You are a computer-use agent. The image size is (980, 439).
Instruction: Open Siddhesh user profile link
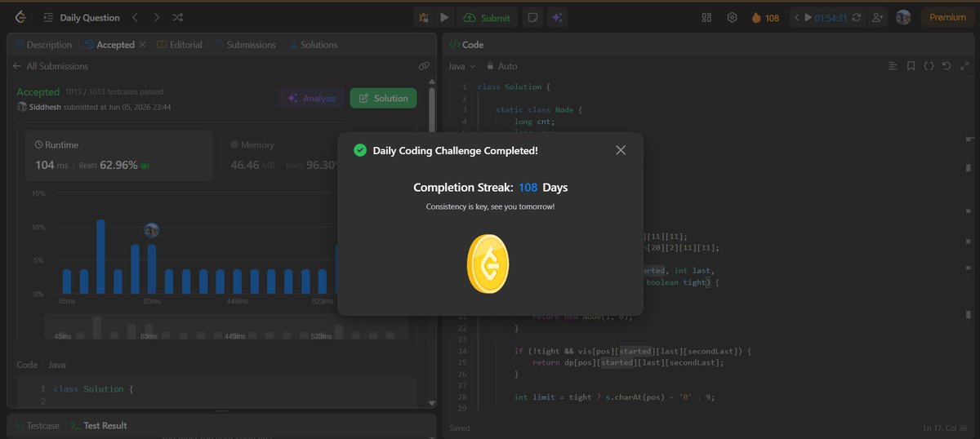click(x=46, y=107)
